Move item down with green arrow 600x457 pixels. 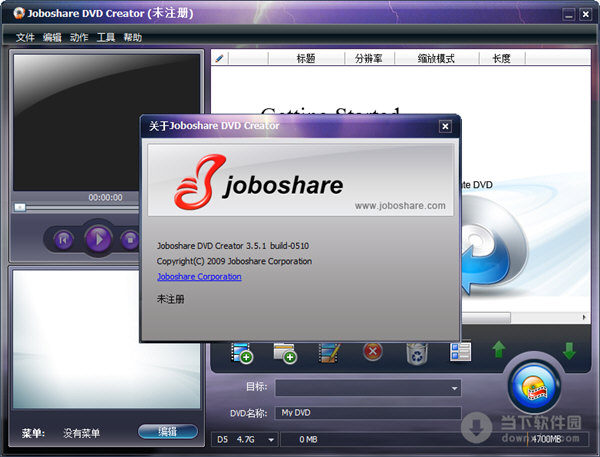tap(568, 351)
